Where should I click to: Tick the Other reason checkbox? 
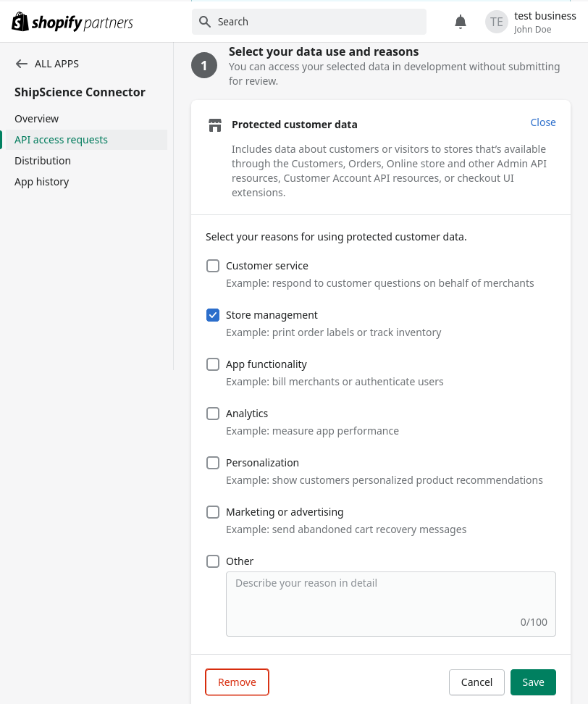coord(213,561)
